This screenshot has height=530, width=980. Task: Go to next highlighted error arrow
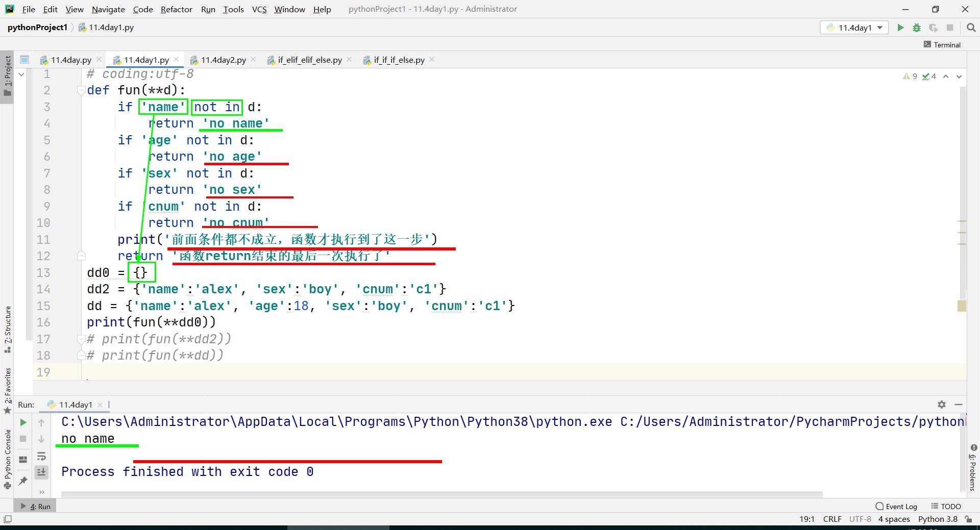959,77
